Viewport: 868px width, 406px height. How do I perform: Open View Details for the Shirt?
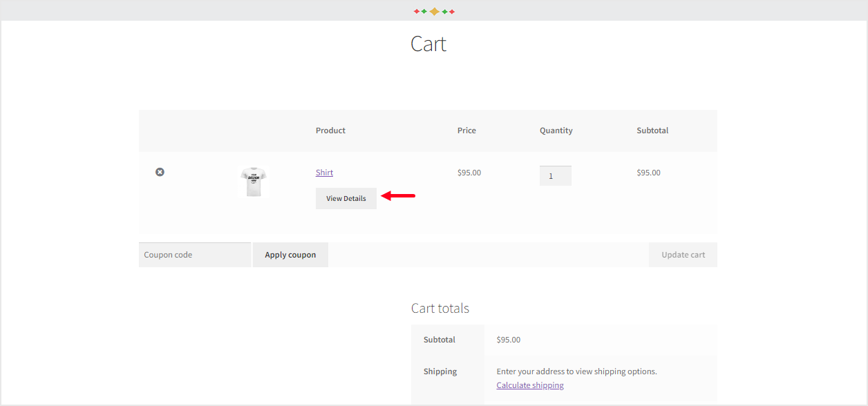[346, 198]
